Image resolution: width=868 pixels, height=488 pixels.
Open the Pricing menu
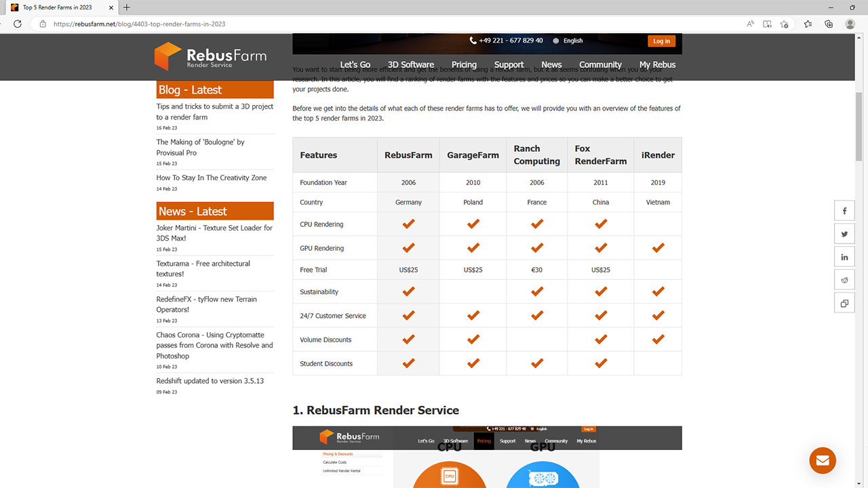point(464,64)
